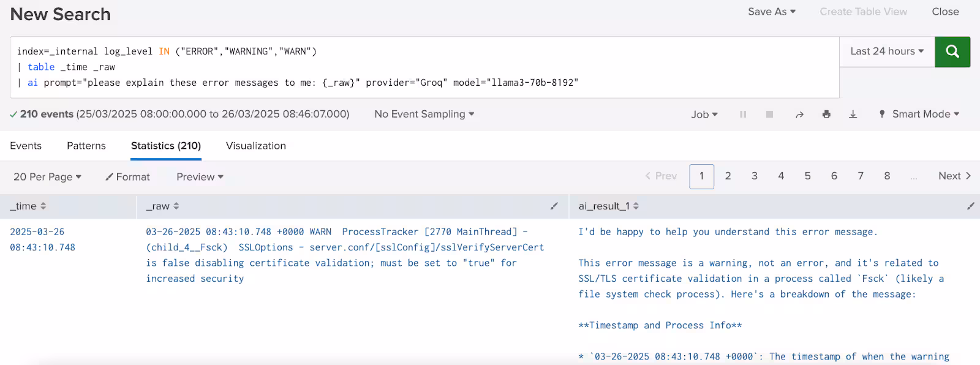Viewport: 980px width, 365px height.
Task: Go to results page 2
Action: point(728,176)
